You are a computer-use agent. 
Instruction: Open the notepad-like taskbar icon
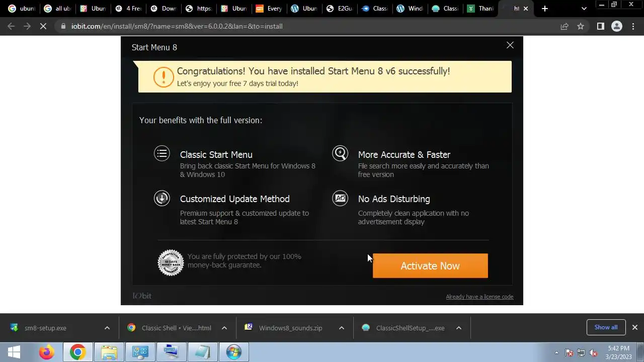click(202, 352)
